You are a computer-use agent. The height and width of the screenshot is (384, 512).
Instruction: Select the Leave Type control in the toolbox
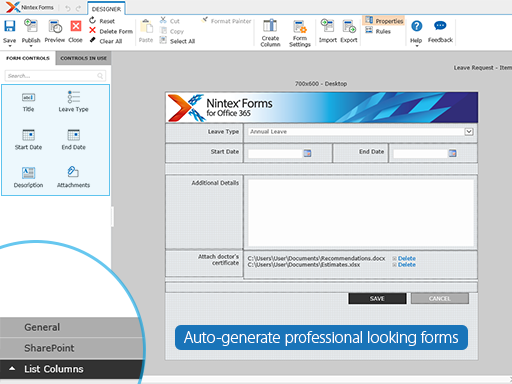(x=73, y=102)
